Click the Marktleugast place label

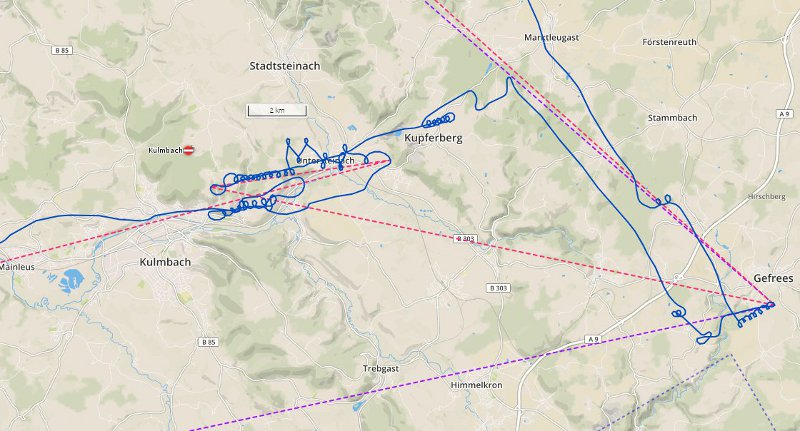[552, 37]
